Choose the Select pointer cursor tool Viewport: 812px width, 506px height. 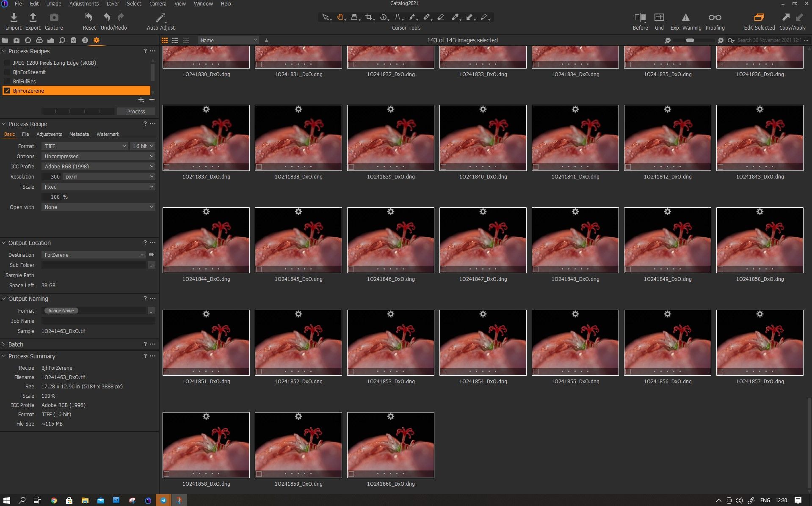click(325, 17)
